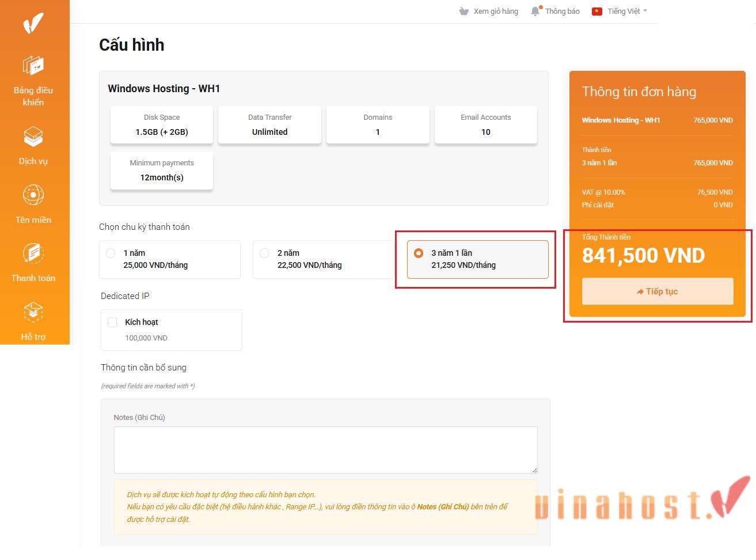Click the VAT @ 10.00% label
756x560 pixels.
tap(603, 192)
